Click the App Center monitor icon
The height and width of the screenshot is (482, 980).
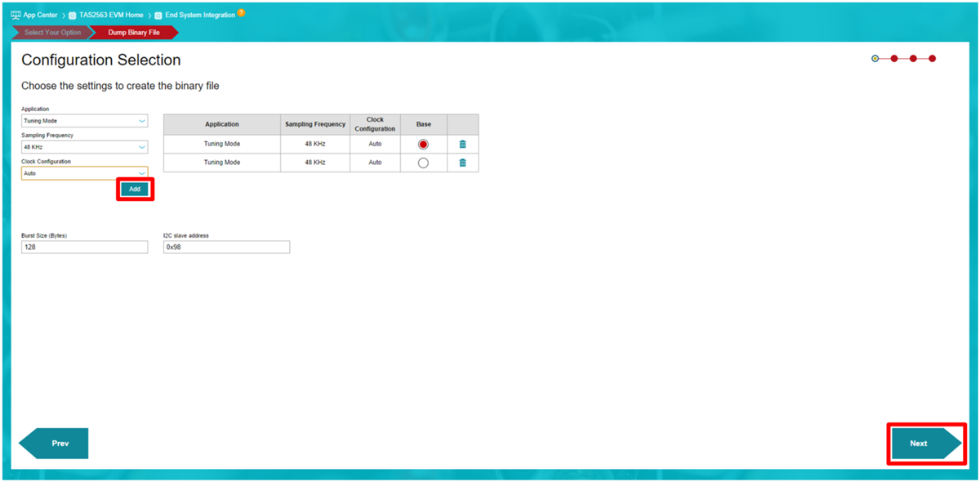click(x=16, y=15)
